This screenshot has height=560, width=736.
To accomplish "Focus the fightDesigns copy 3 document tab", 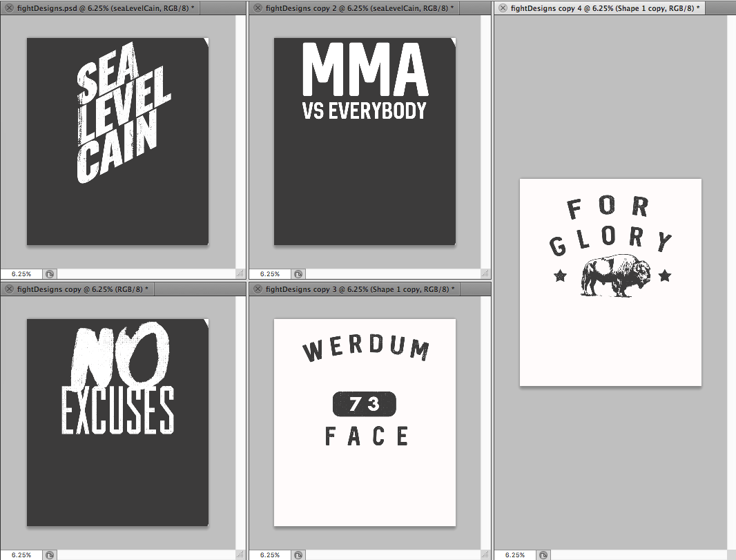I will pos(354,289).
